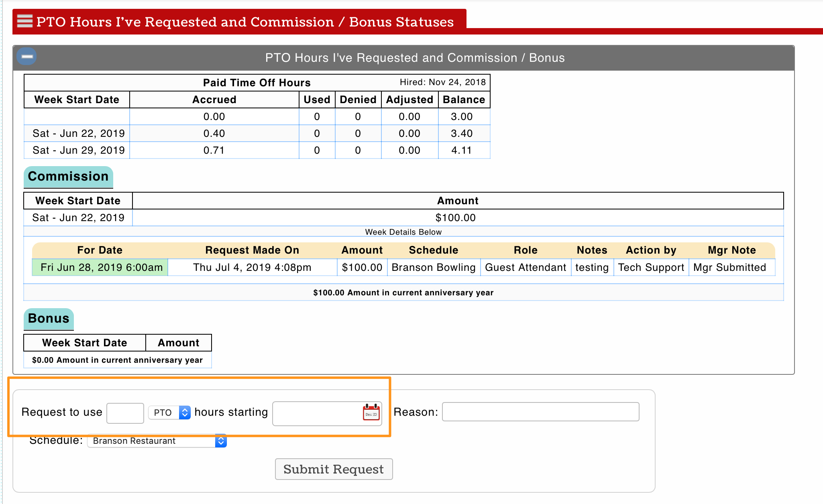Select the Bonus section tab label
The image size is (823, 504).
(49, 319)
